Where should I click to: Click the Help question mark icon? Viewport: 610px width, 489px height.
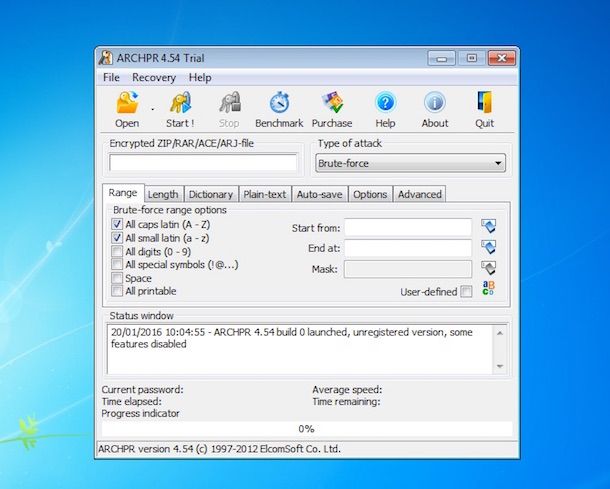[385, 102]
